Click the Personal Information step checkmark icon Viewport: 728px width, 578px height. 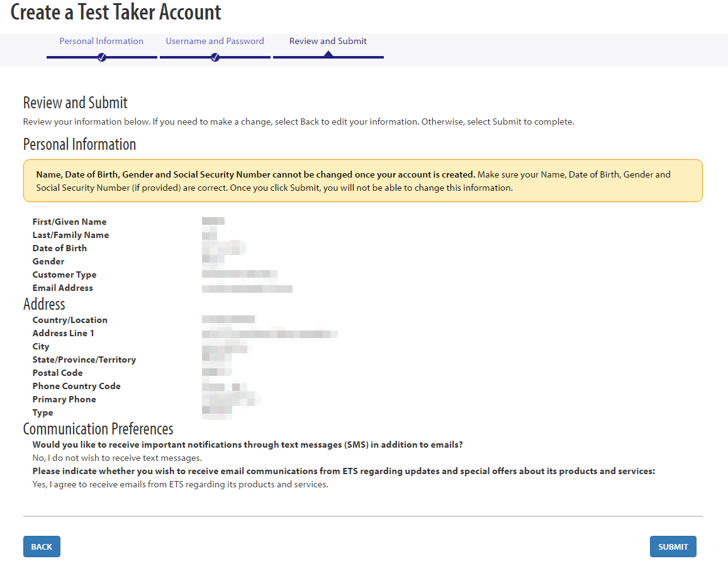[102, 57]
